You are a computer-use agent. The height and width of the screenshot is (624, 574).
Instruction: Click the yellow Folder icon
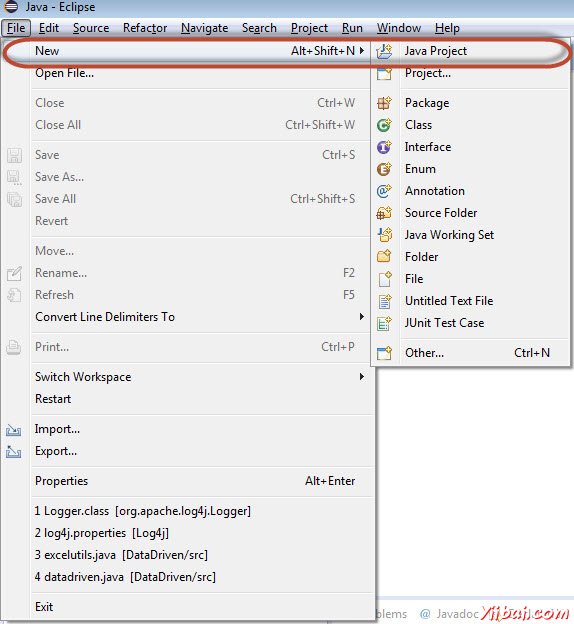coord(384,257)
